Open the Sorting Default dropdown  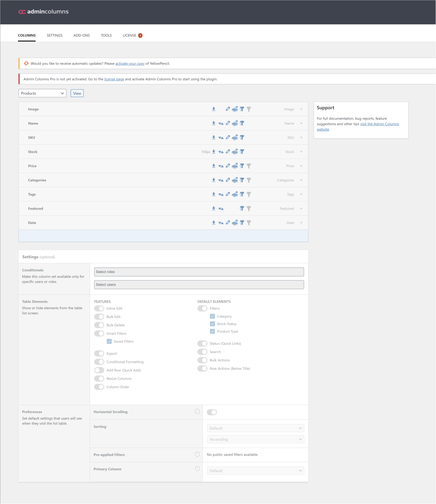coord(255,429)
